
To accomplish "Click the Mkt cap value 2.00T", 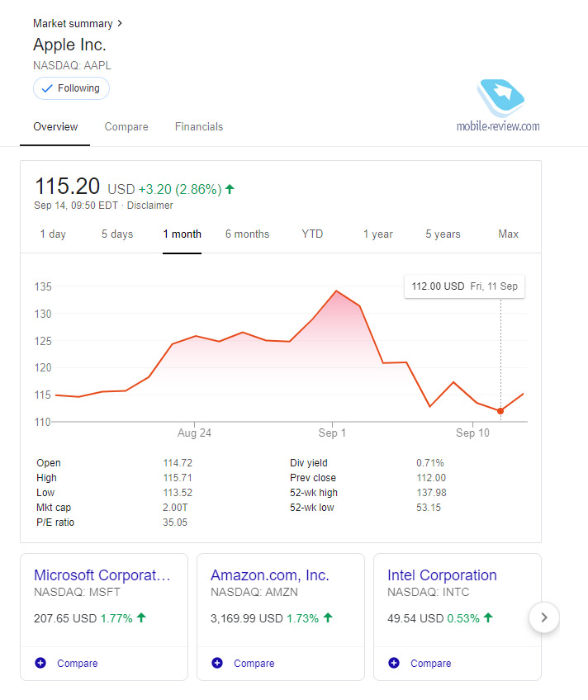I will [175, 508].
